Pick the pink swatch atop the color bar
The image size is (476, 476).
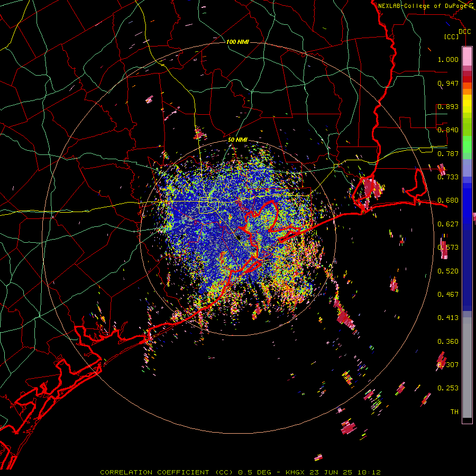pyautogui.click(x=467, y=56)
